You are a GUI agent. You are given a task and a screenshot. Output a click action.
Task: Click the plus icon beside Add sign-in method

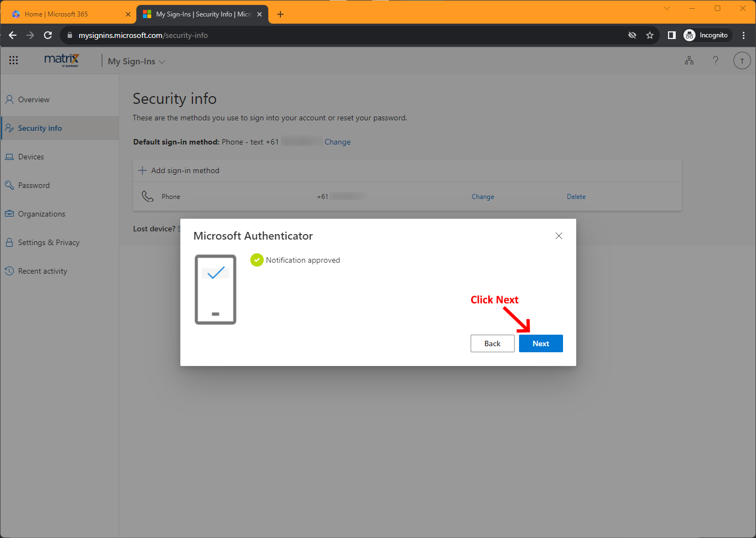[x=143, y=170]
